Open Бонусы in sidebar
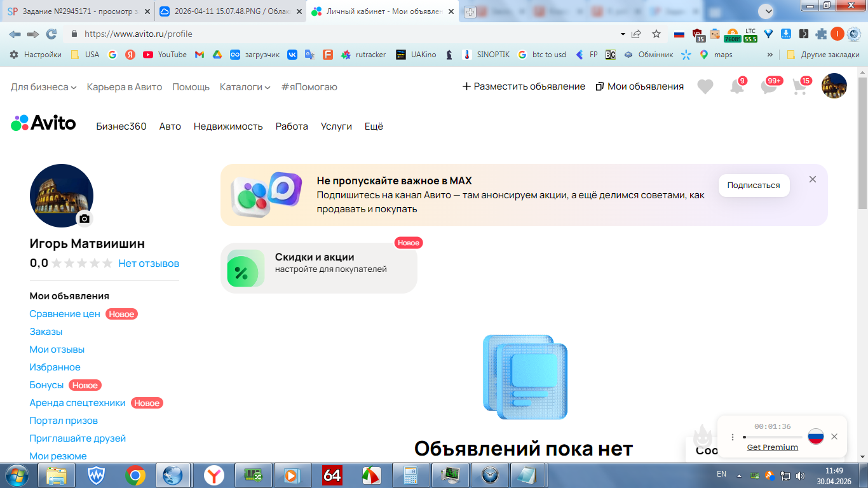 pos(46,385)
